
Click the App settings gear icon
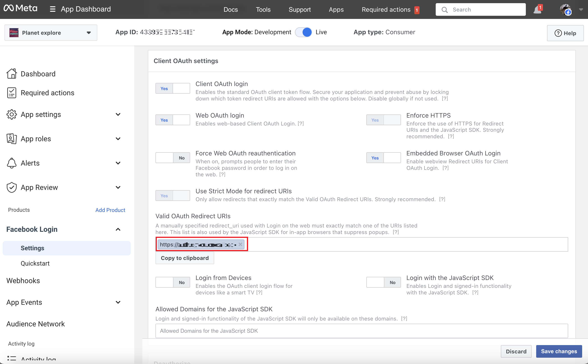pos(11,114)
